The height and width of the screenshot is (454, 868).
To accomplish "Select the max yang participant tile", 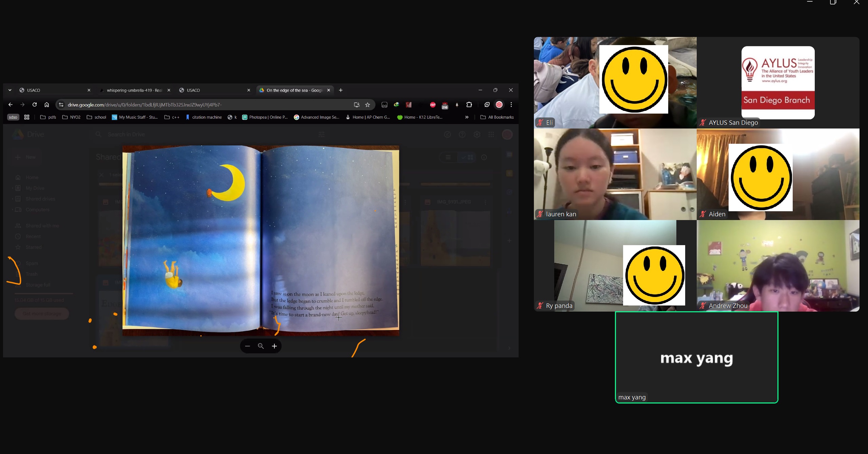I will pyautogui.click(x=696, y=357).
